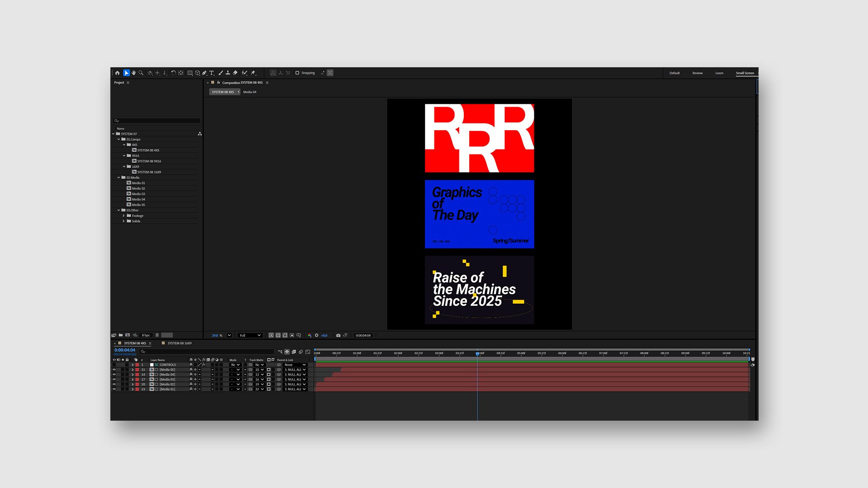This screenshot has width=868, height=488.
Task: Click the timeline layer search field
Action: pyautogui.click(x=206, y=352)
